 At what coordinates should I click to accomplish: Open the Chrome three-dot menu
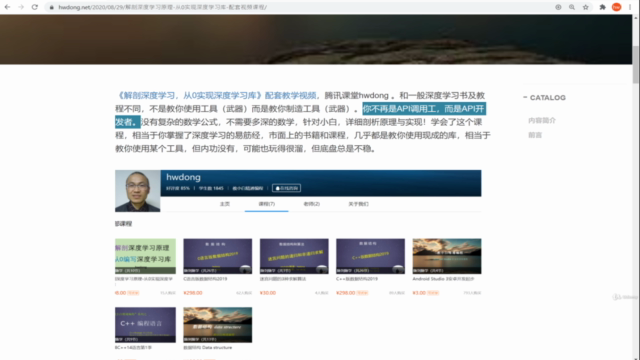click(x=630, y=7)
